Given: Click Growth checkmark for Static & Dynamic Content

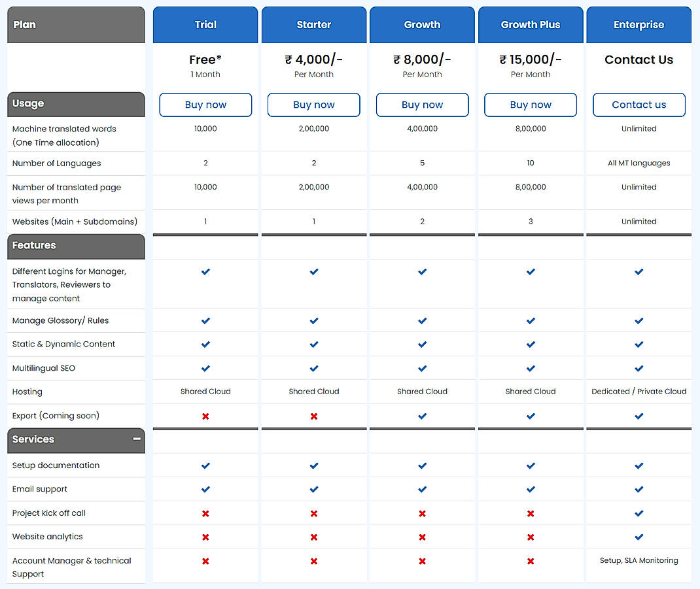Looking at the screenshot, I should pos(423,345).
